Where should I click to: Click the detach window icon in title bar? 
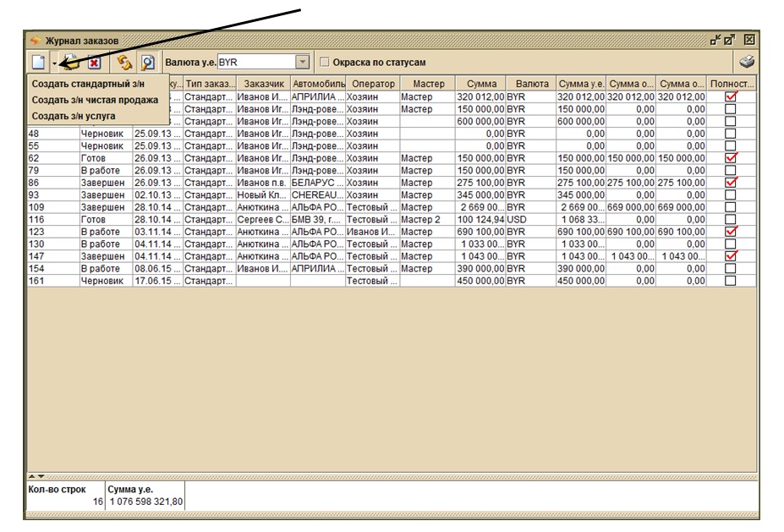[730, 40]
